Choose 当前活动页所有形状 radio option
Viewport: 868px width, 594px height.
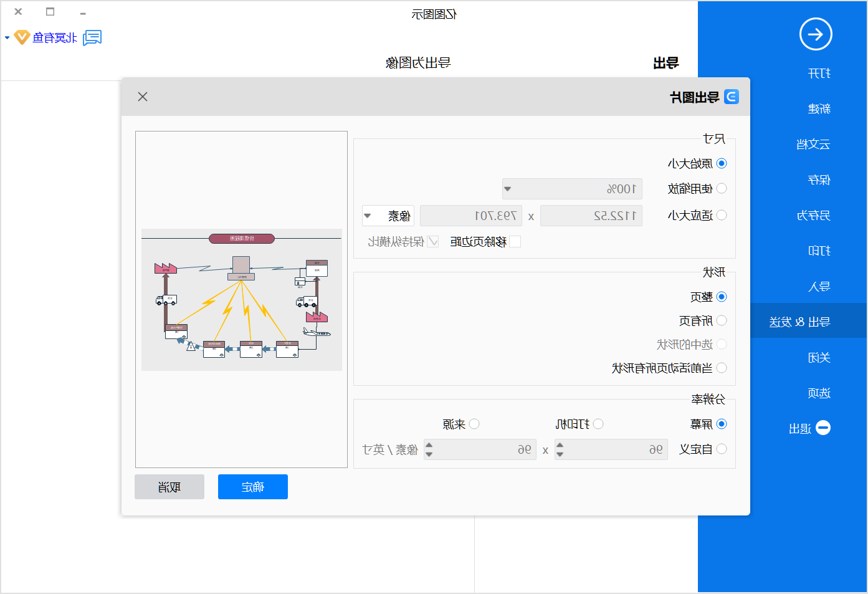click(x=722, y=368)
